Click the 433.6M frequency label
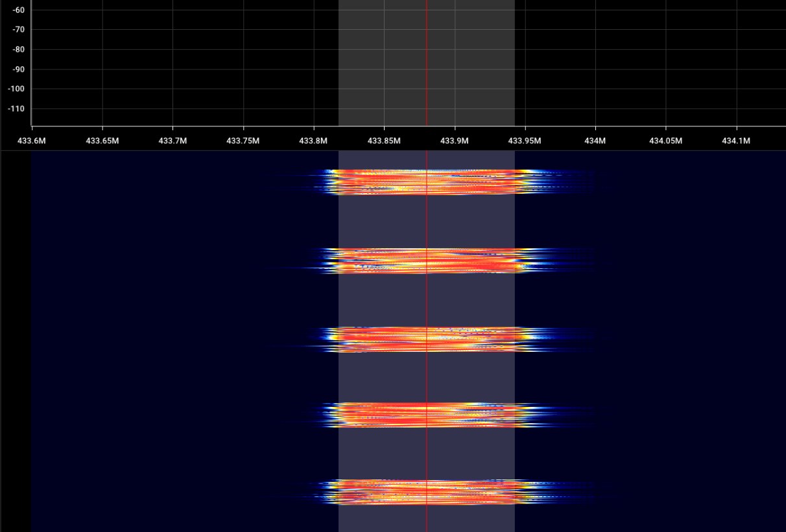786x532 pixels. tap(31, 141)
